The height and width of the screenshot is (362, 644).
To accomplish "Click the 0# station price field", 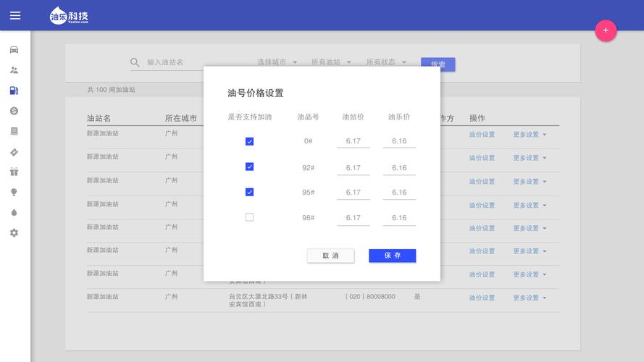I will point(353,141).
